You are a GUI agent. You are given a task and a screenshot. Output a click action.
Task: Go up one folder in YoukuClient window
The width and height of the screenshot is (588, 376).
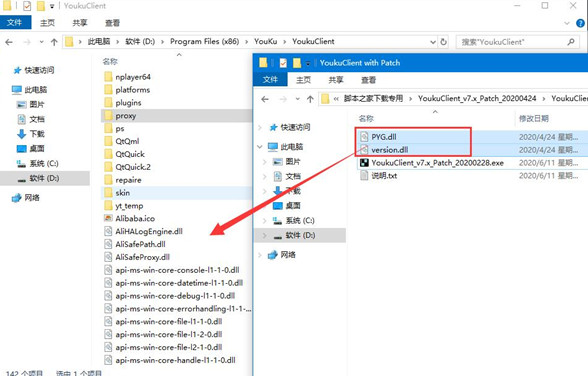click(54, 42)
